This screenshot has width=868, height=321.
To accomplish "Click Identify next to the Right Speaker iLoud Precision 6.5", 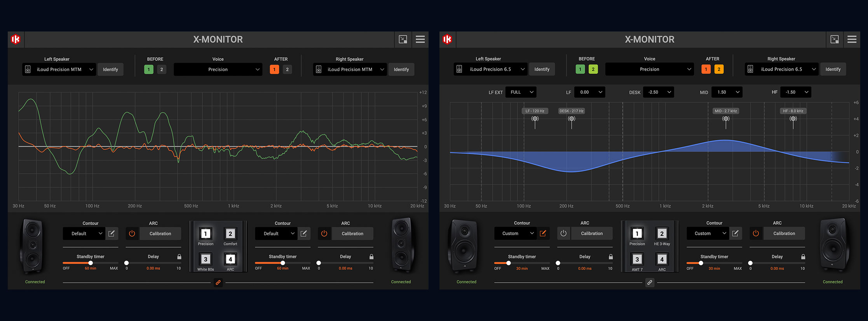I will coord(833,69).
